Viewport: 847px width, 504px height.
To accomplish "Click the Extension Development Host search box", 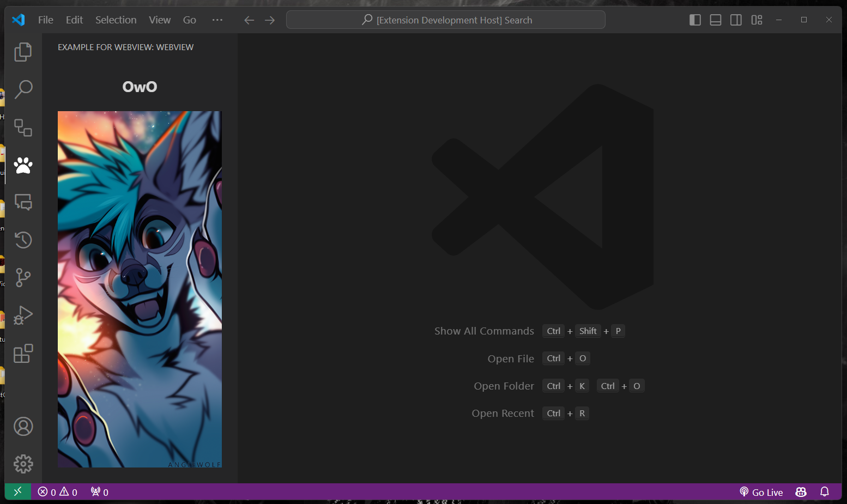I will (445, 20).
